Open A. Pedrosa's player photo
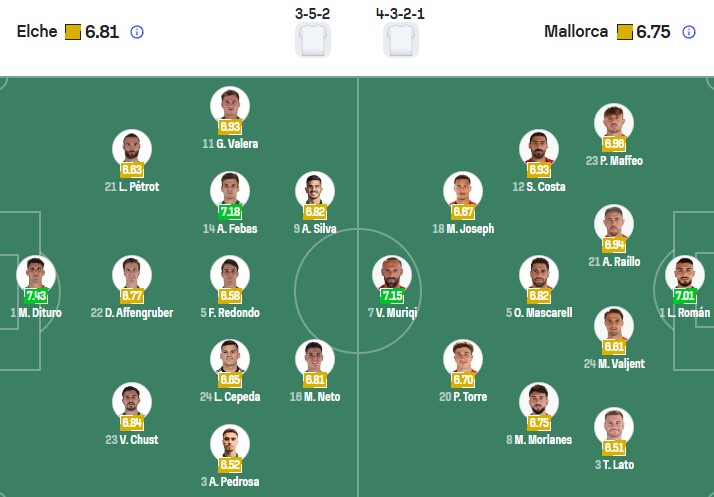The width and height of the screenshot is (714, 497). coord(230,442)
